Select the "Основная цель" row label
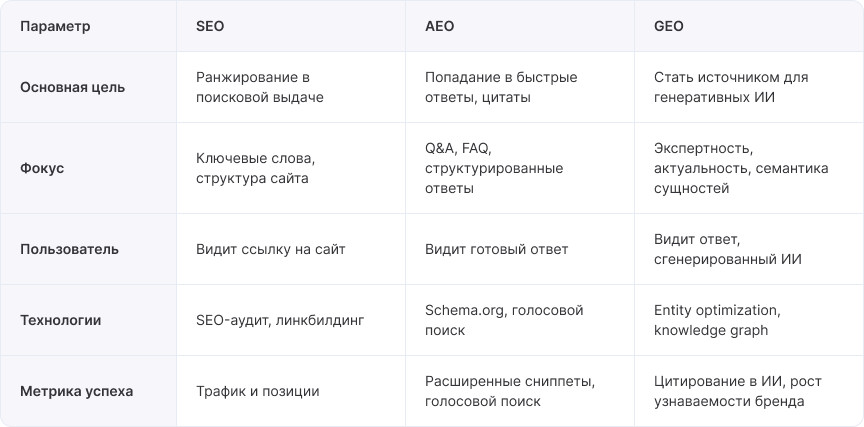Viewport: 864px width, 427px height. click(x=72, y=87)
